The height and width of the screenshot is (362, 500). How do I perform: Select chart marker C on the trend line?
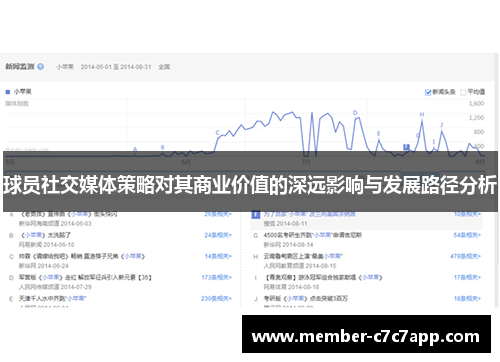point(217,133)
